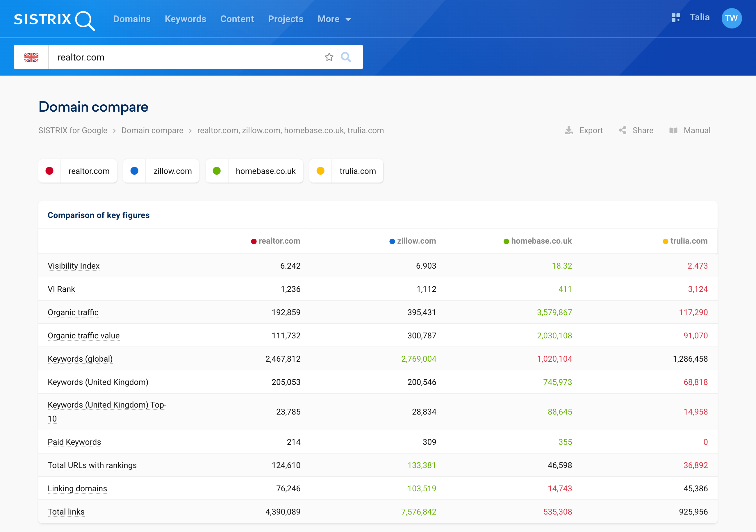Click the red realtor.com color dot
This screenshot has width=756, height=532.
point(49,171)
